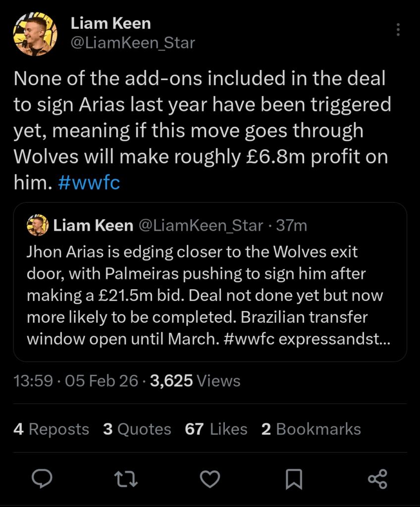420x507 pixels.
Task: Toggle repost status via the retweet control
Action: pos(127,478)
